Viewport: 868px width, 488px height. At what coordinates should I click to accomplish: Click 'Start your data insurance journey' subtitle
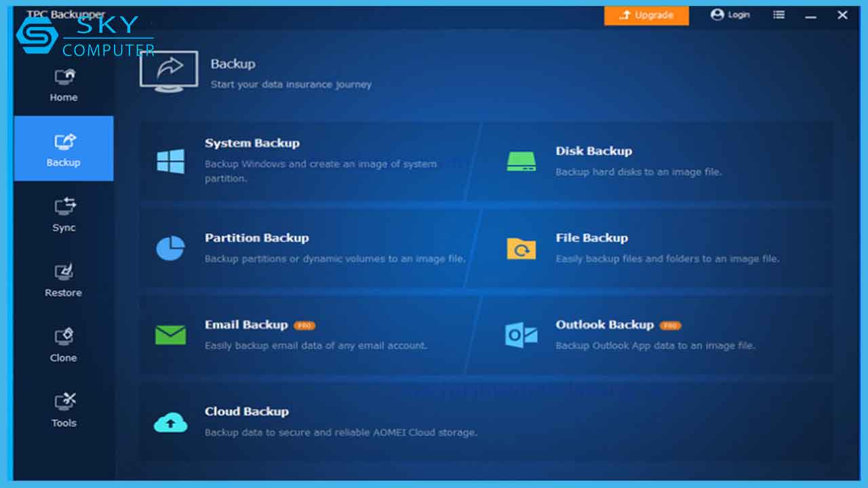pyautogui.click(x=291, y=85)
